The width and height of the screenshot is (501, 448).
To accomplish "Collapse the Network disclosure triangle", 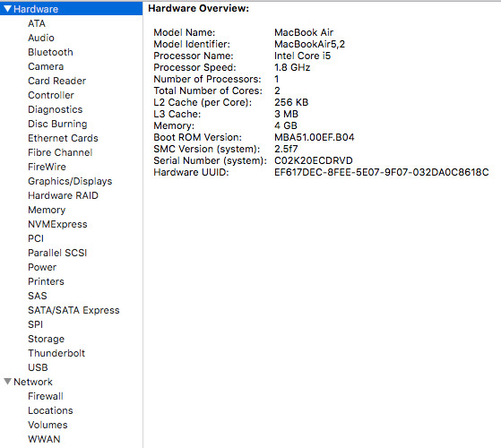I will (8, 382).
